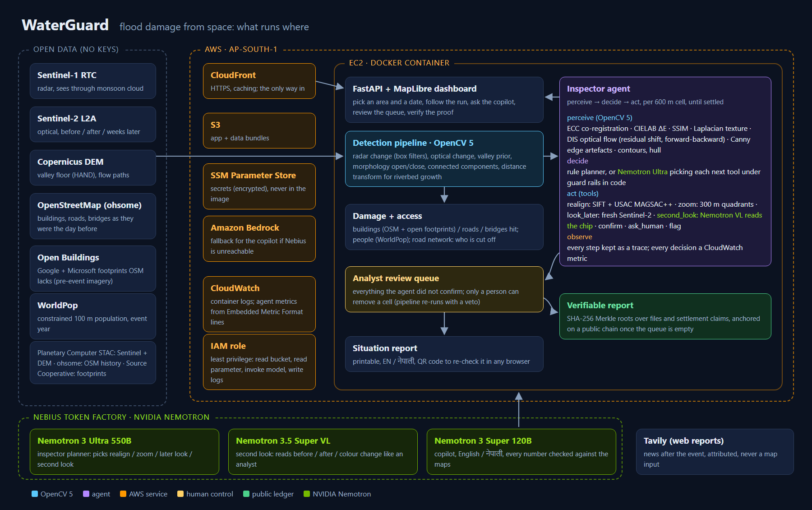Click the Inspector agent heading
This screenshot has height=510, width=812.
(598, 89)
